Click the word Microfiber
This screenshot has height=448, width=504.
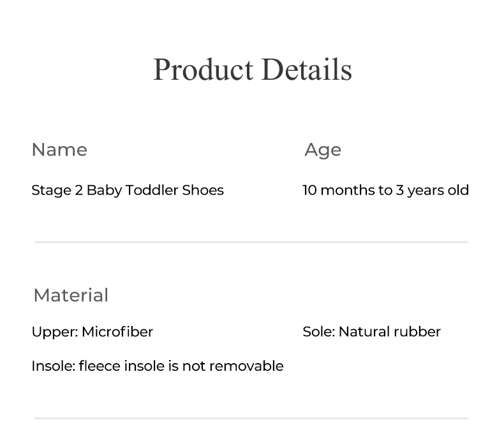[x=117, y=332]
